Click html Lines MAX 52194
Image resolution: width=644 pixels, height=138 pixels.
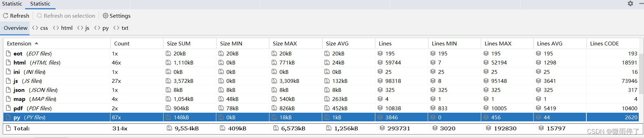[499, 63]
